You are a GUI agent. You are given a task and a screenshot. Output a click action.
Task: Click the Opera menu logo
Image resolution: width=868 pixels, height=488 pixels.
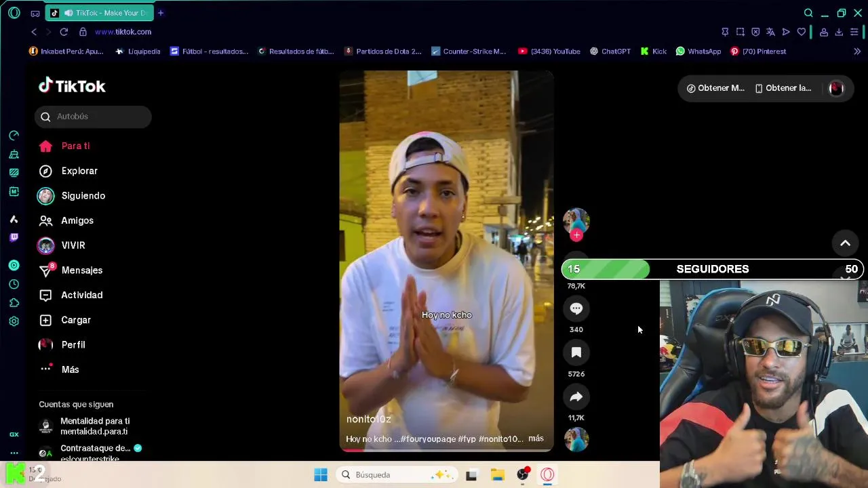tap(14, 13)
